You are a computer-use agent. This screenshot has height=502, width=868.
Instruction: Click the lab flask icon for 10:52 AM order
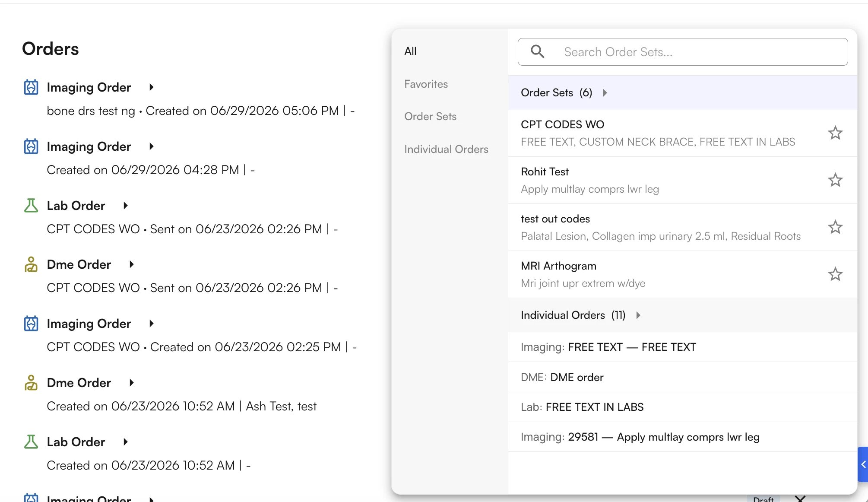(31, 442)
